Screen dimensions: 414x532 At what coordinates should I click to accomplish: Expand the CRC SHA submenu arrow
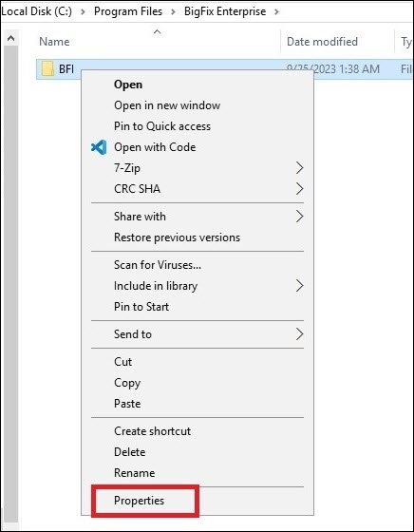tap(299, 189)
